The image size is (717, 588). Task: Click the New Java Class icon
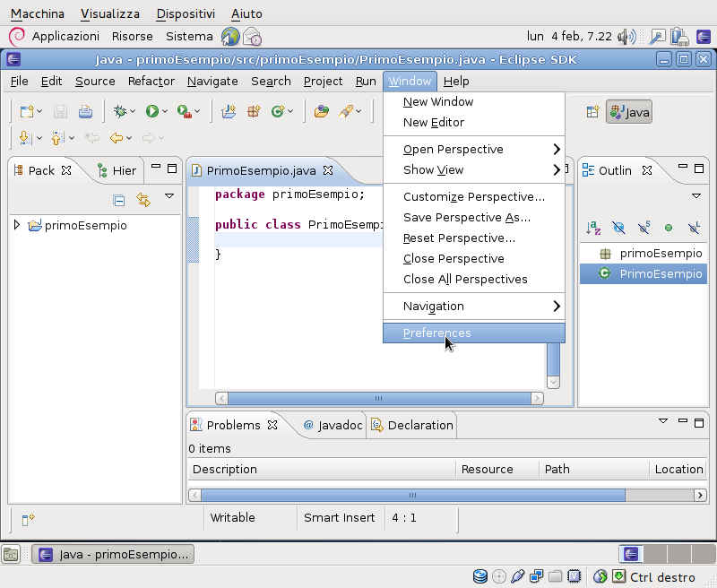pyautogui.click(x=278, y=111)
